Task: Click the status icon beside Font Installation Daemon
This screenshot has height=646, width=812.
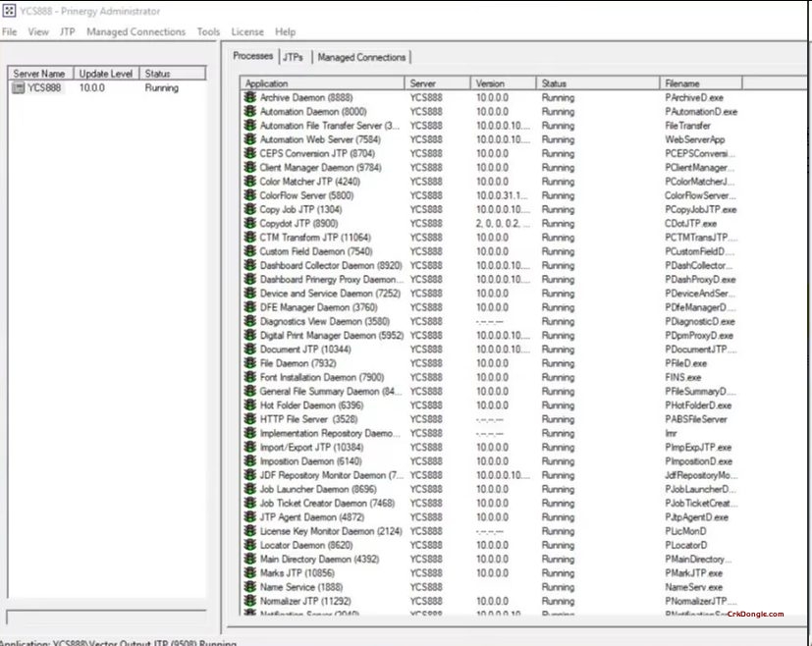Action: [250, 377]
